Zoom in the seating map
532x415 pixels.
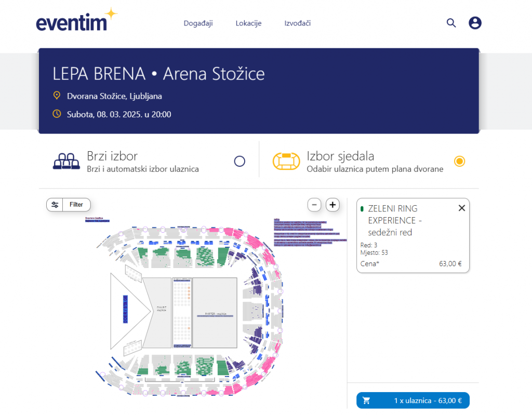pyautogui.click(x=333, y=205)
